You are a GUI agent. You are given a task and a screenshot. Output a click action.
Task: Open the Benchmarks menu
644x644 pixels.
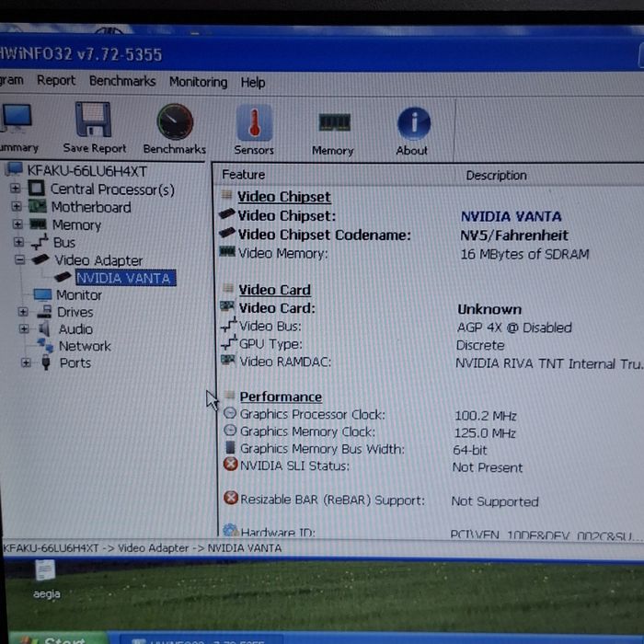tap(122, 81)
